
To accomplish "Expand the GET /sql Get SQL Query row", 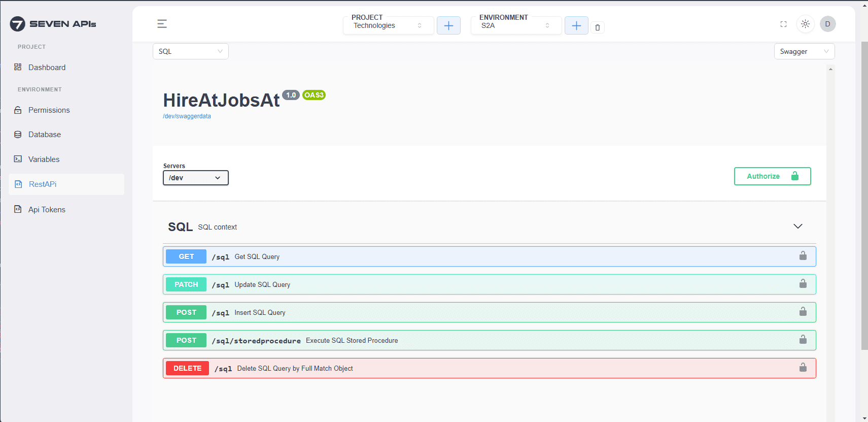I will tap(490, 256).
